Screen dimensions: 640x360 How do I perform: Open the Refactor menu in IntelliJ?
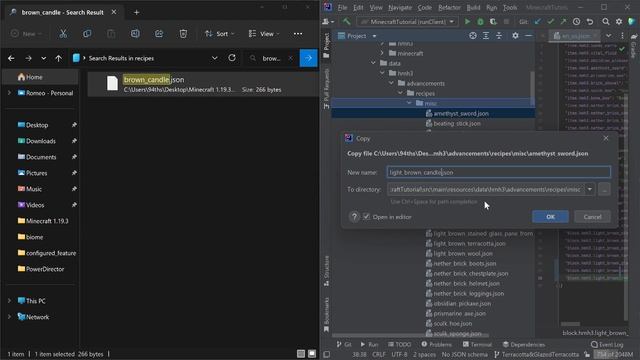(x=449, y=7)
